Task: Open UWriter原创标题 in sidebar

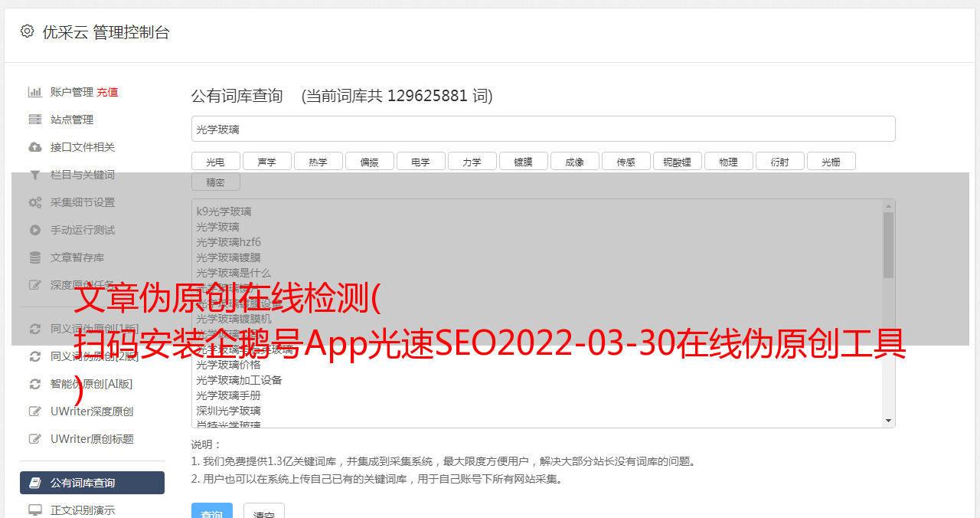Action: coord(92,439)
